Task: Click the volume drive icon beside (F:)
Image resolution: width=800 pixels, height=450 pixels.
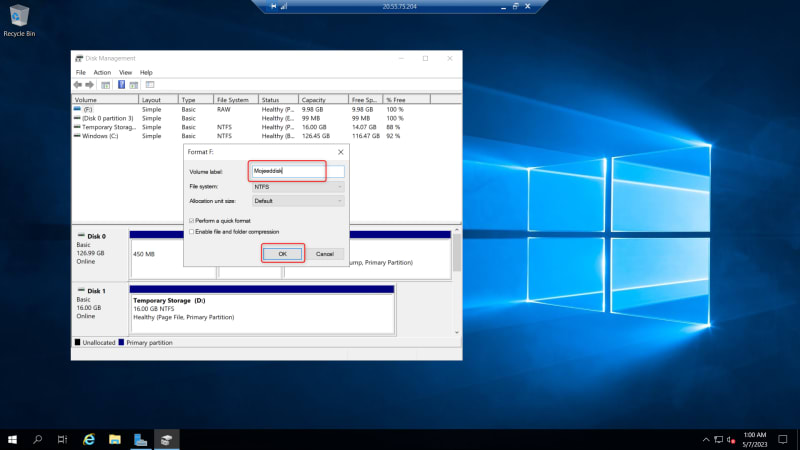Action: pos(77,109)
